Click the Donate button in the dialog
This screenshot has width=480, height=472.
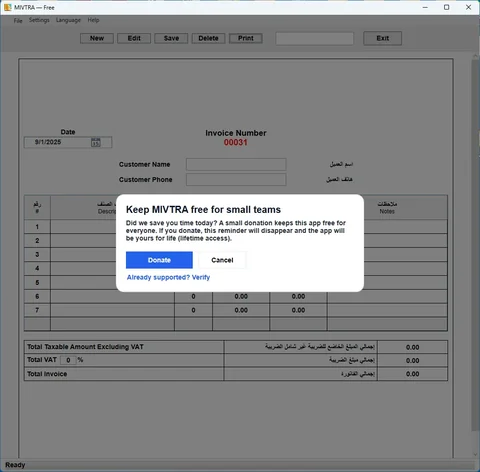pyautogui.click(x=159, y=260)
